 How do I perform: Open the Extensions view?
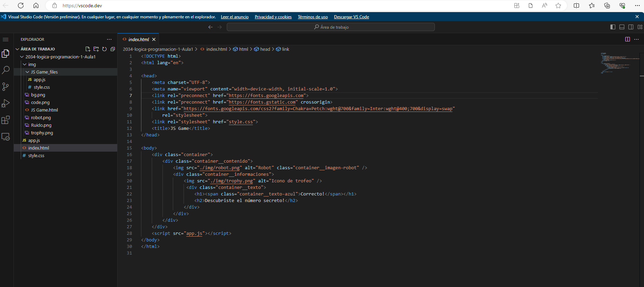6,120
